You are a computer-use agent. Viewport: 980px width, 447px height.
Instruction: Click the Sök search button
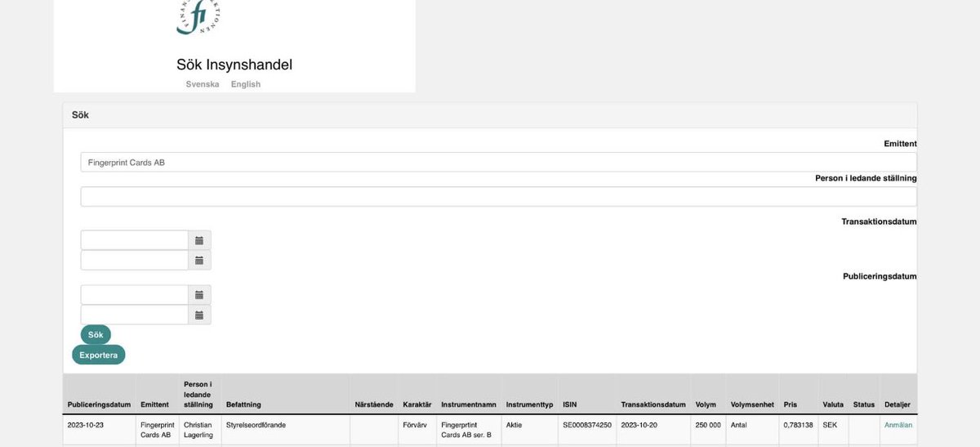pyautogui.click(x=96, y=335)
